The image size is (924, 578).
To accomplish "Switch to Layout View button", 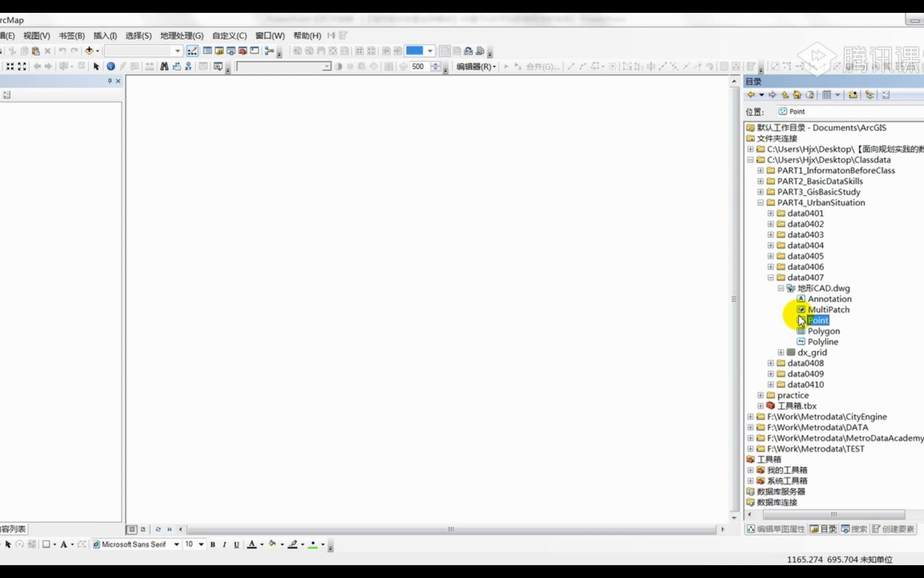I will pyautogui.click(x=143, y=529).
